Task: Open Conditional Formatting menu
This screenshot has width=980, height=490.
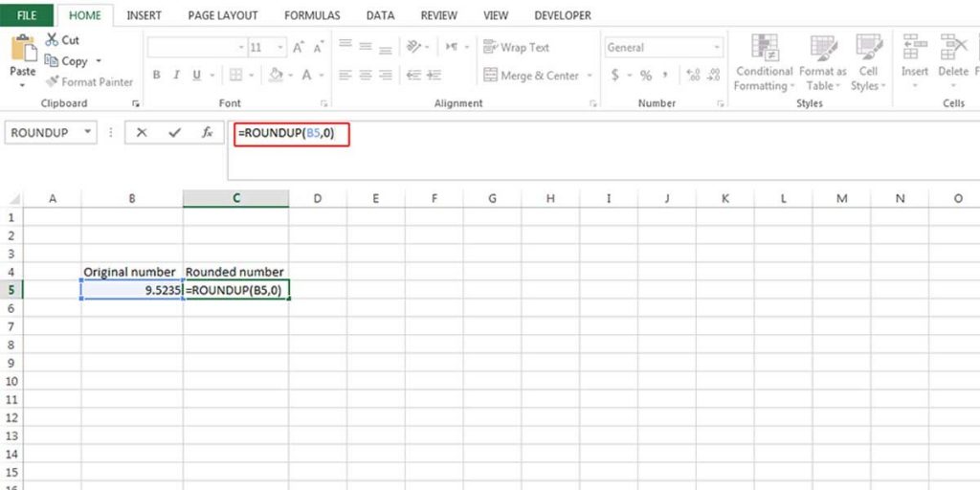Action: [x=764, y=62]
